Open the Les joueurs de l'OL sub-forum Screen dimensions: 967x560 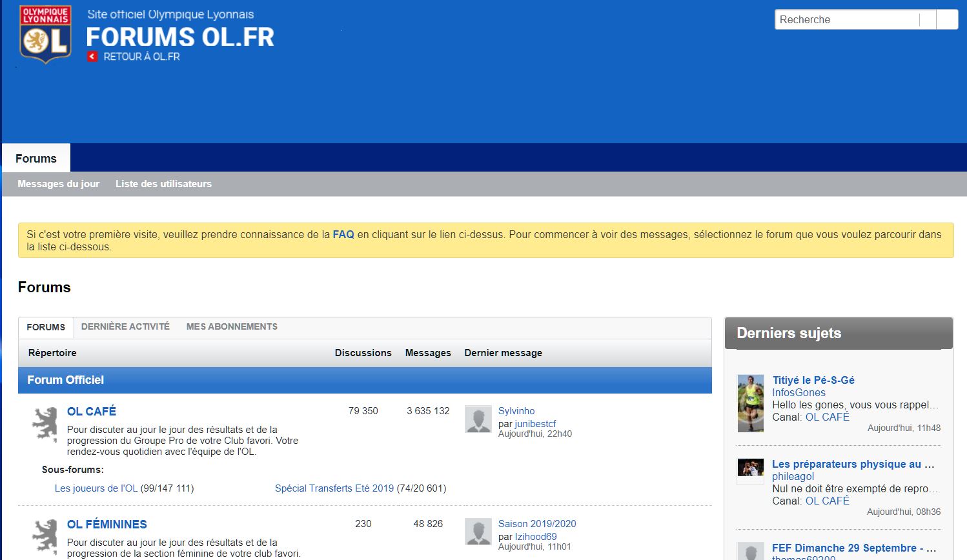point(96,488)
